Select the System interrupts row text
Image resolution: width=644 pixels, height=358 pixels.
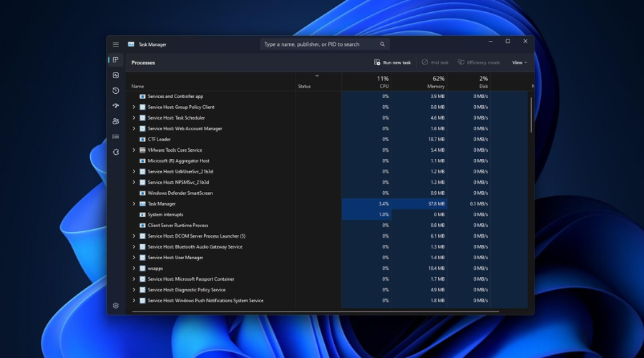pos(165,215)
